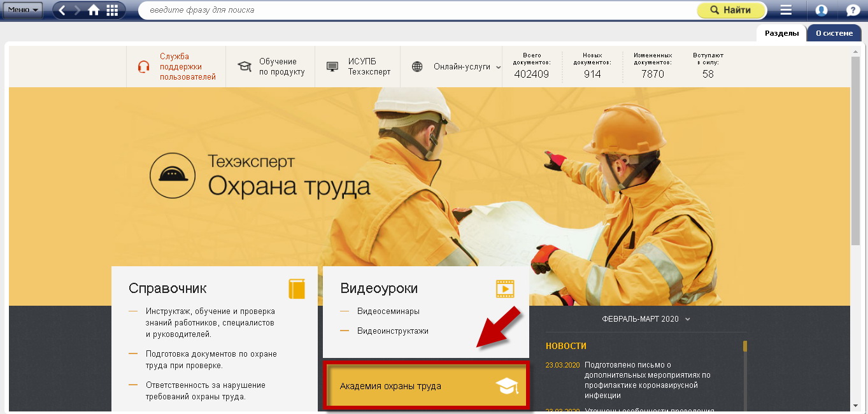Click the page vertical scrollbar
Image resolution: width=868 pixels, height=414 pixels.
[x=855, y=153]
